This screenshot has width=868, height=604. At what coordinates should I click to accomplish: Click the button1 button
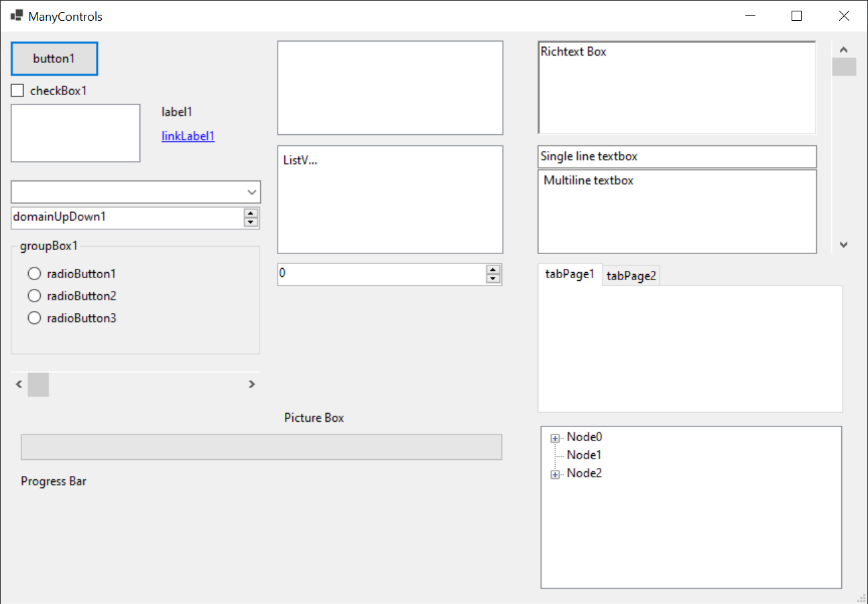tap(54, 58)
